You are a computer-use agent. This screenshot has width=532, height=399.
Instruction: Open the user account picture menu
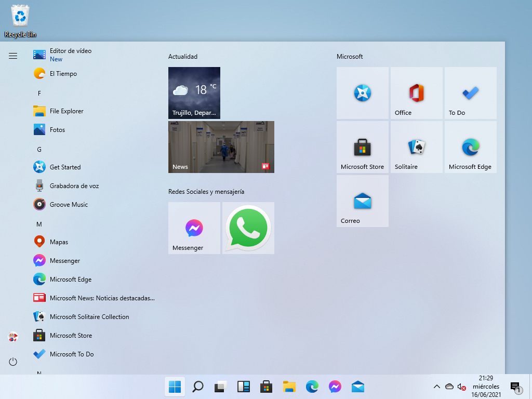click(13, 337)
